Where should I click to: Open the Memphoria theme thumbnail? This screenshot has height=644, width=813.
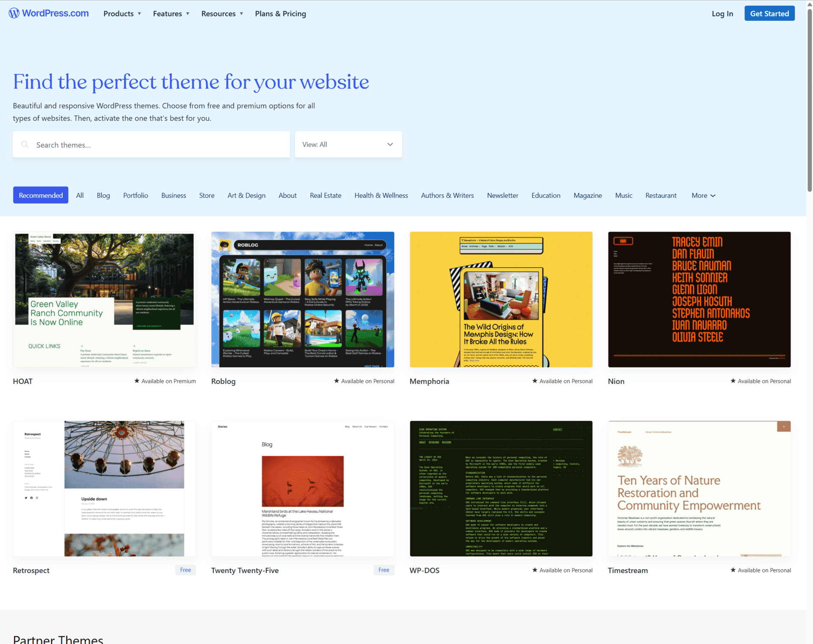pyautogui.click(x=501, y=299)
